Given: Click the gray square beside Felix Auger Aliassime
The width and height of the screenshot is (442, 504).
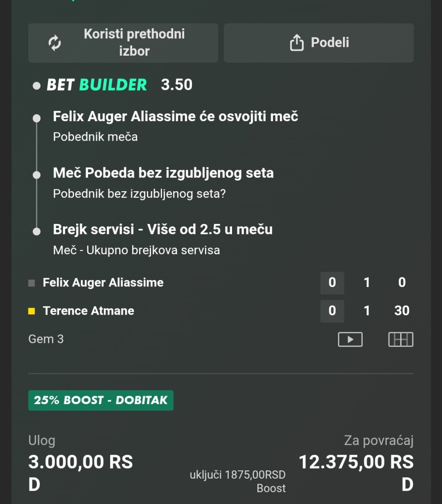Looking at the screenshot, I should click(32, 283).
